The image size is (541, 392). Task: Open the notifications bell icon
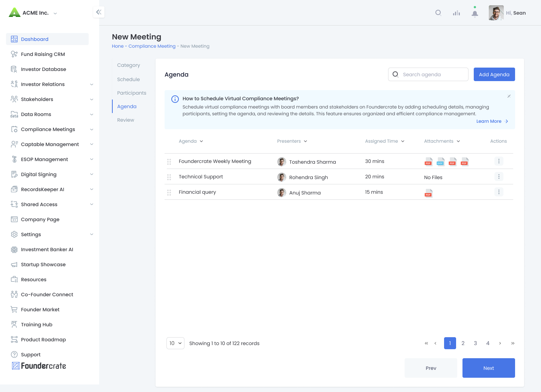(475, 14)
